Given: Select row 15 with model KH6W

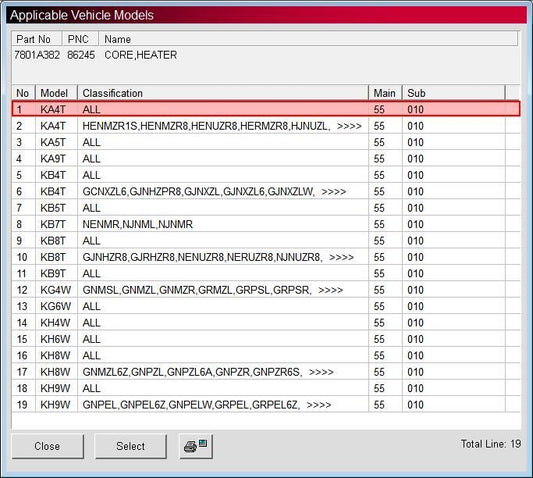Looking at the screenshot, I should click(x=266, y=339).
